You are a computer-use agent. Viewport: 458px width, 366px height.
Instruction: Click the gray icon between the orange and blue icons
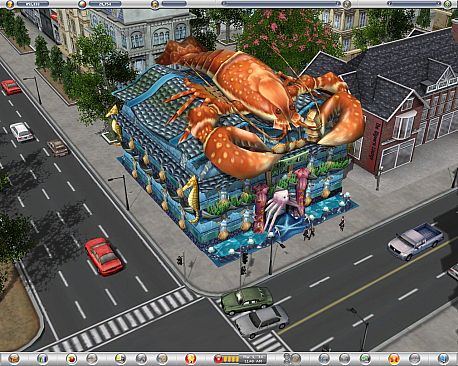click(x=414, y=359)
